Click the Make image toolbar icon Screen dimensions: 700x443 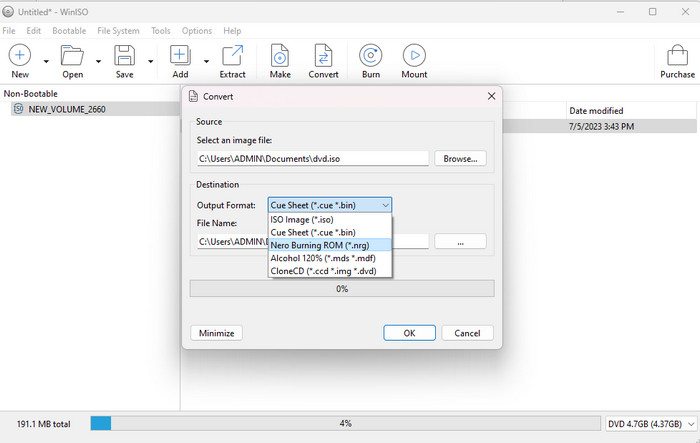(280, 55)
